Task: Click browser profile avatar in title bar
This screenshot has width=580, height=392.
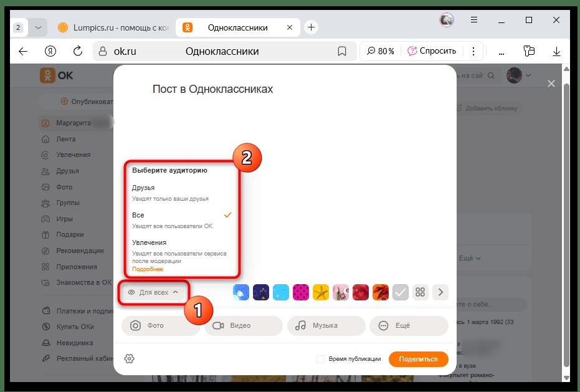Action: [x=447, y=20]
